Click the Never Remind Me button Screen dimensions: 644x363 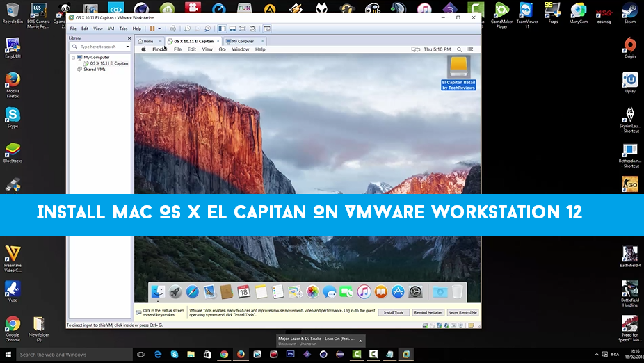[x=462, y=312]
